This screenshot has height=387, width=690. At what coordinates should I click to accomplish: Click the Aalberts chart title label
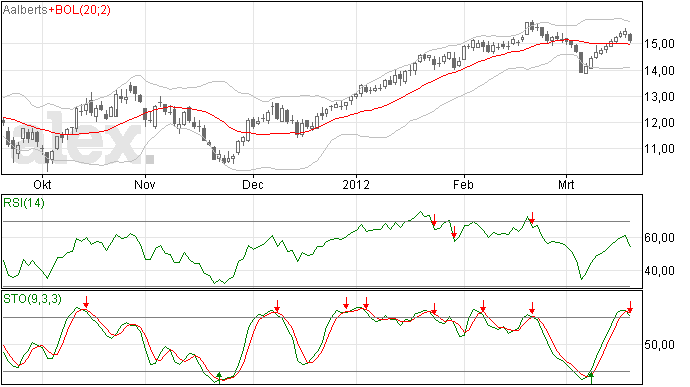coord(25,10)
